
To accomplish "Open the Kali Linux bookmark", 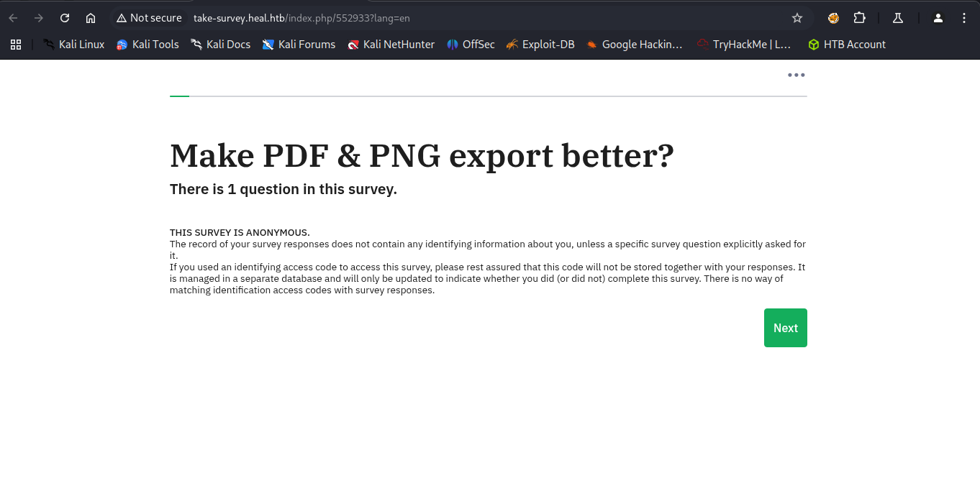I will click(73, 45).
